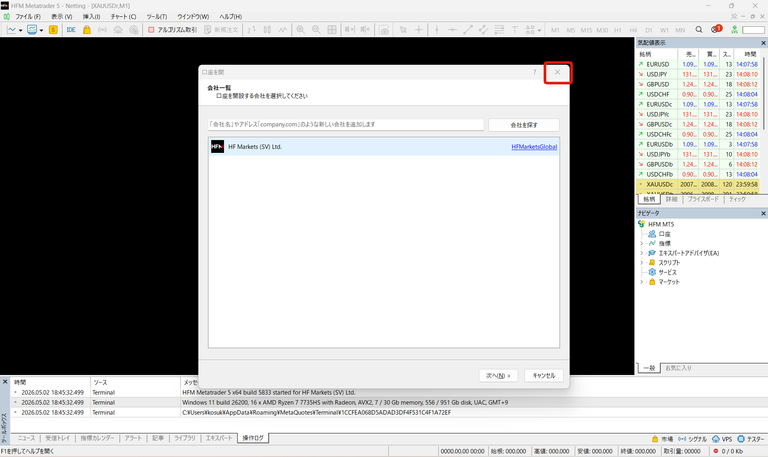Open the チャート menu

(x=123, y=17)
